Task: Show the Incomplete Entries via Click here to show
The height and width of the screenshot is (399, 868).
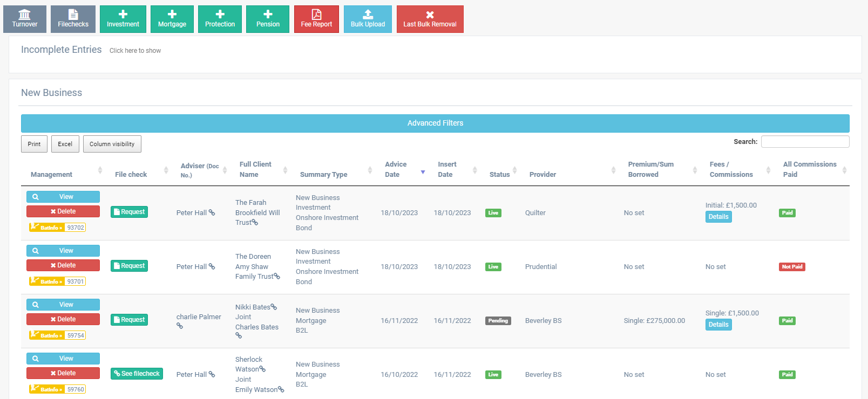Action: [x=135, y=51]
